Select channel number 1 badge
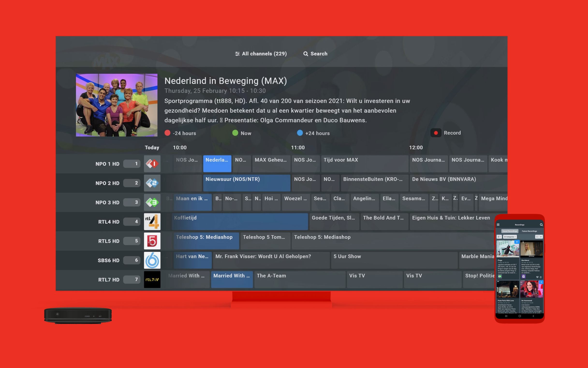Image resolution: width=588 pixels, height=368 pixels. coord(132,164)
